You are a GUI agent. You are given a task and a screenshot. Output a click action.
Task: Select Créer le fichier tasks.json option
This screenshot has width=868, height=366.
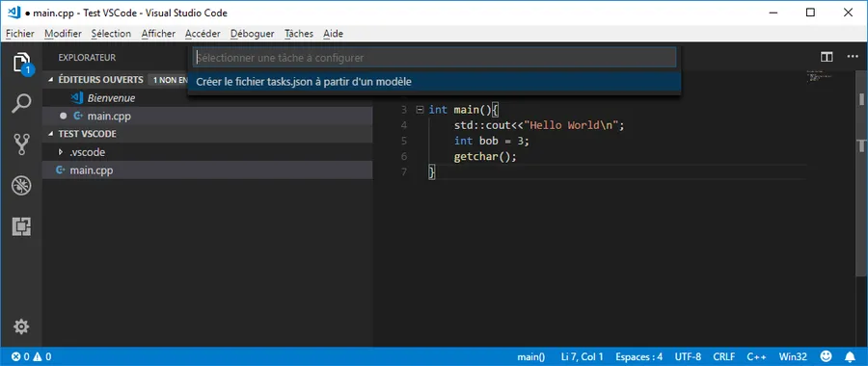(434, 82)
